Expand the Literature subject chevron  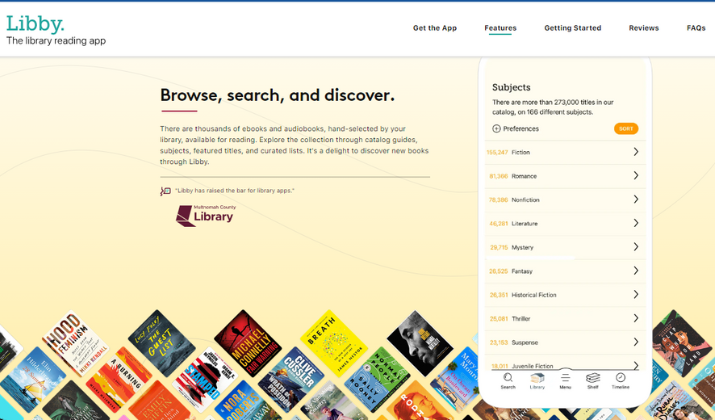click(636, 223)
